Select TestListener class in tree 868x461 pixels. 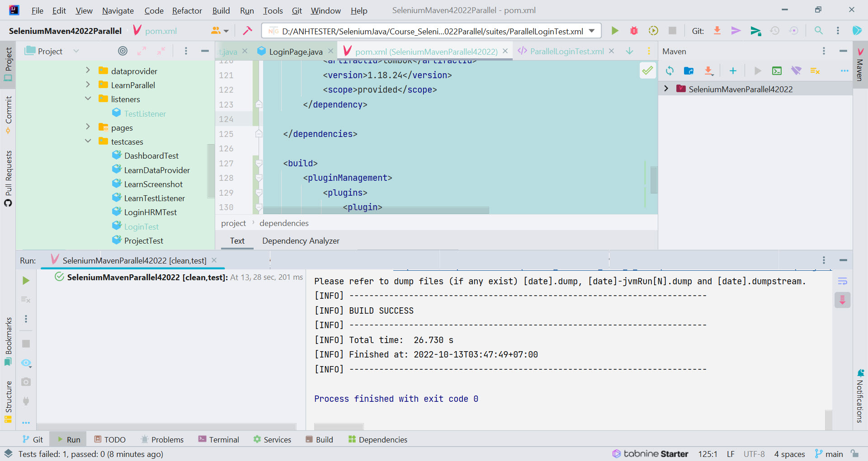145,113
